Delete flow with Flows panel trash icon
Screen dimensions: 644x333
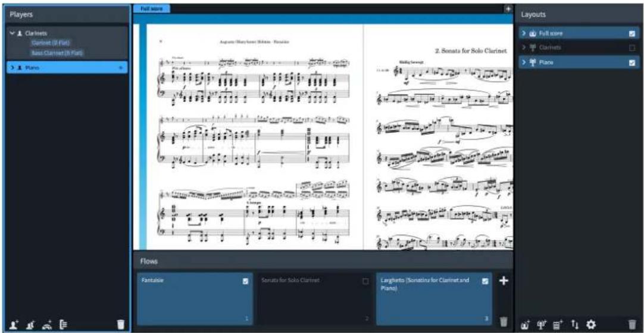tap(504, 321)
